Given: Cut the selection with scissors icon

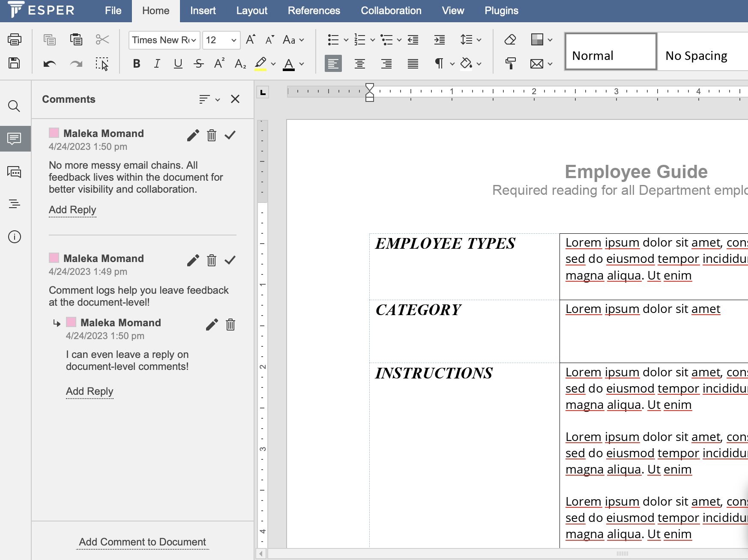Looking at the screenshot, I should pos(102,39).
